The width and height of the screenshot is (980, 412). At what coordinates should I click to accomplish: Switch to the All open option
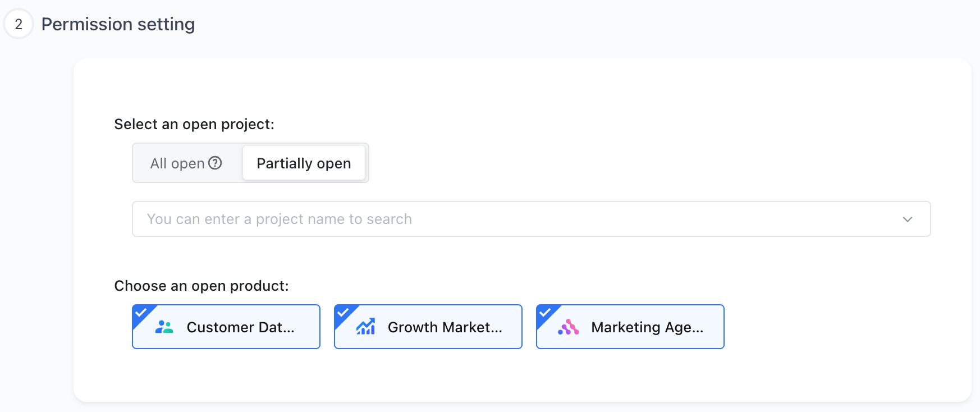[x=187, y=163]
